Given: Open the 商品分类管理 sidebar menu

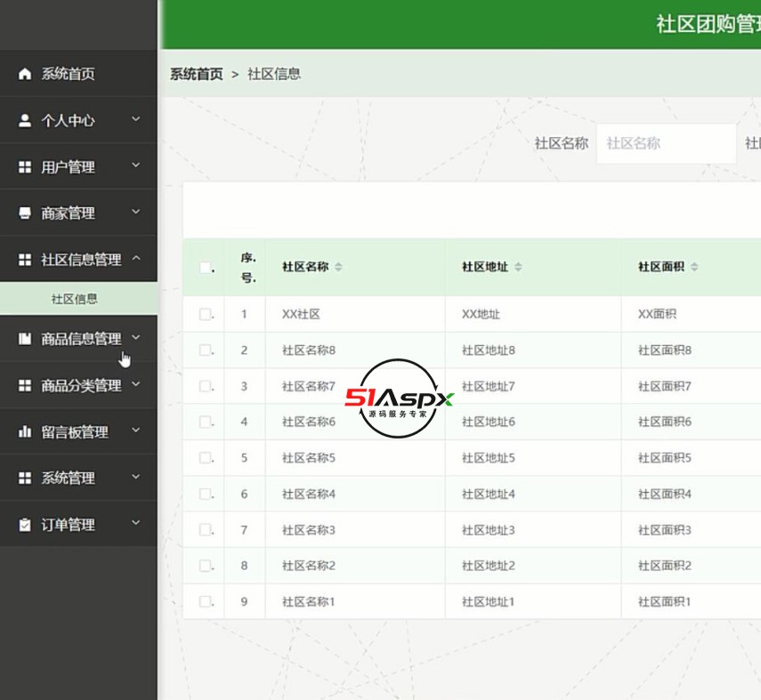Looking at the screenshot, I should pyautogui.click(x=78, y=386).
